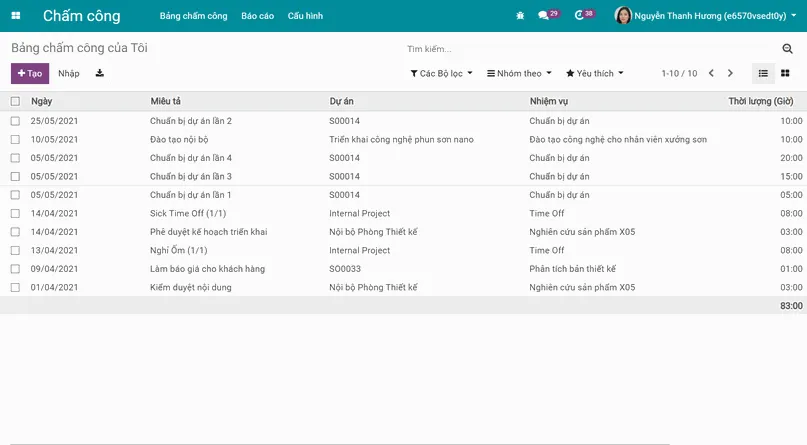The image size is (807, 445).
Task: Open the Kiểm duyệt nội dung entry
Action: coord(190,288)
